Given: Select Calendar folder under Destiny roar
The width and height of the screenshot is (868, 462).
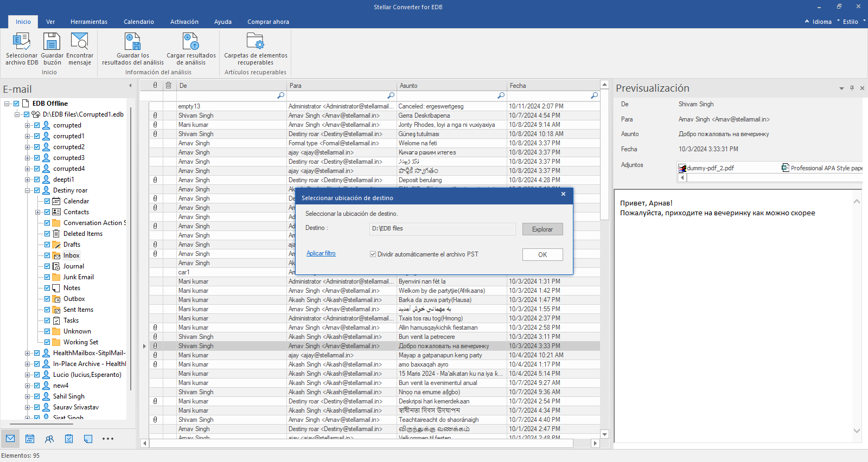Looking at the screenshot, I should [x=76, y=201].
